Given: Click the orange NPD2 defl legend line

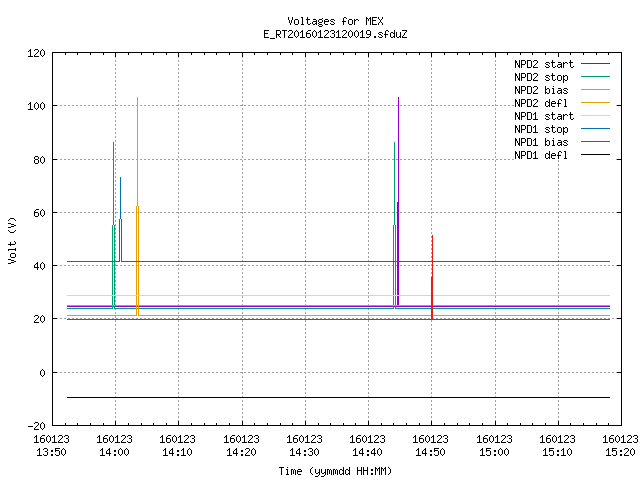Looking at the screenshot, I should (x=595, y=102).
